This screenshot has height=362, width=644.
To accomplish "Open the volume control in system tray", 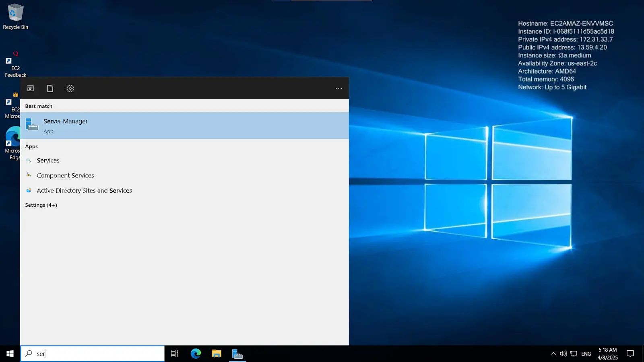I will 563,354.
